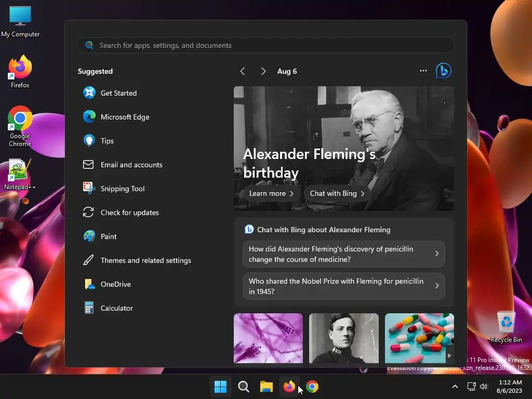Open Themes and related settings brush icon

coord(88,260)
